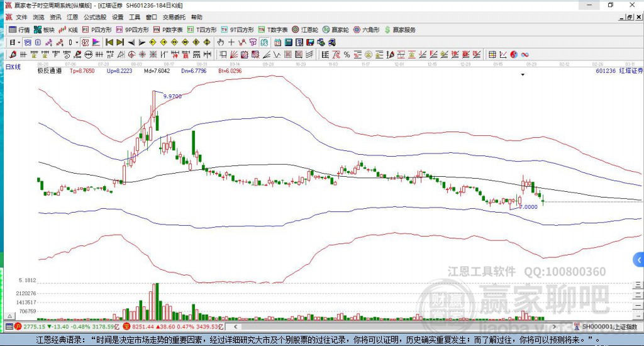This screenshot has width=644, height=346.
Task: Click the black right-arrow step-forward icon
Action: point(142,42)
